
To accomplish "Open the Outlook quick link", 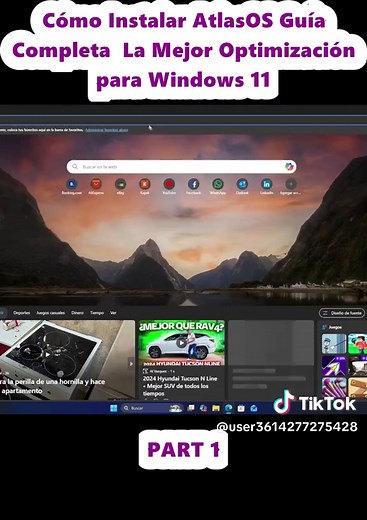I will (242, 184).
